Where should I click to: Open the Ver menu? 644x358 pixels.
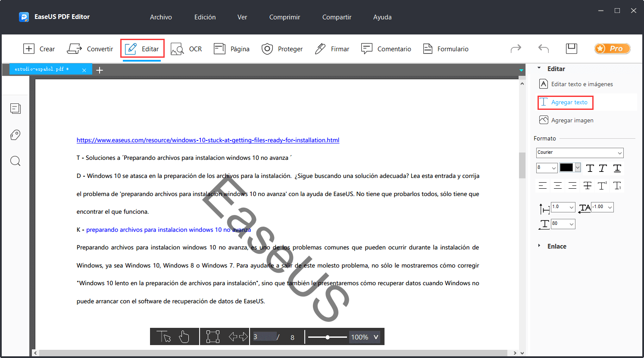242,17
